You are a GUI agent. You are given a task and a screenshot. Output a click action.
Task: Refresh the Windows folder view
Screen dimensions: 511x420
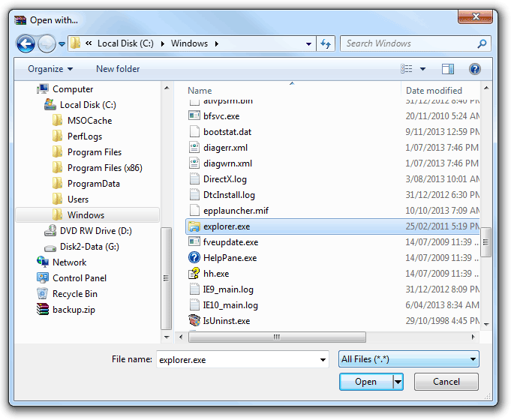(x=326, y=43)
